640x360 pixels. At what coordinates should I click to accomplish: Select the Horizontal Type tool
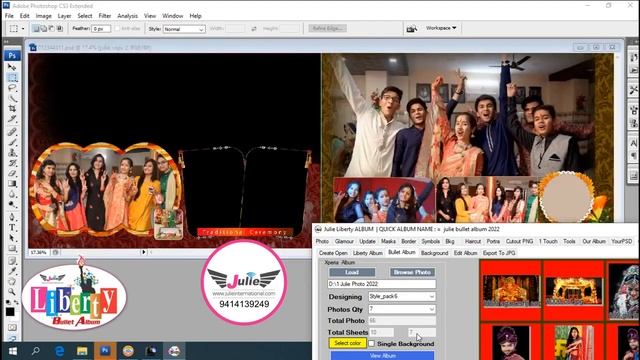pos(12,228)
